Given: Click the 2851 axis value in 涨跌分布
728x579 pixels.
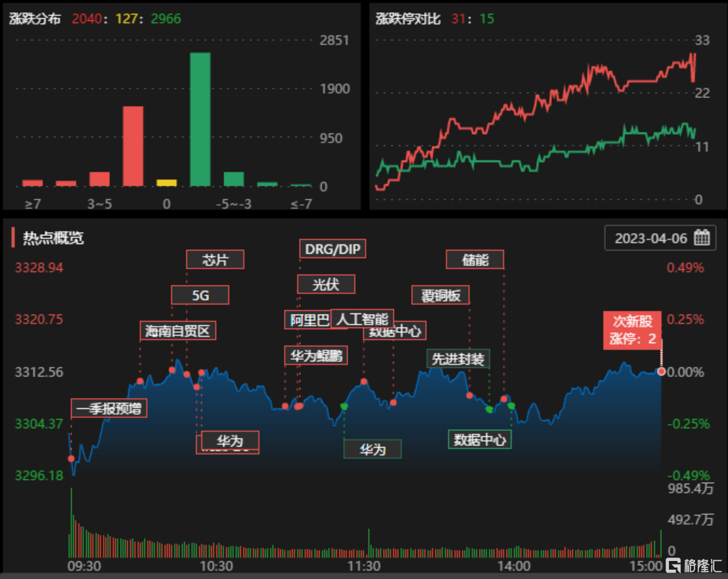Looking at the screenshot, I should point(334,40).
